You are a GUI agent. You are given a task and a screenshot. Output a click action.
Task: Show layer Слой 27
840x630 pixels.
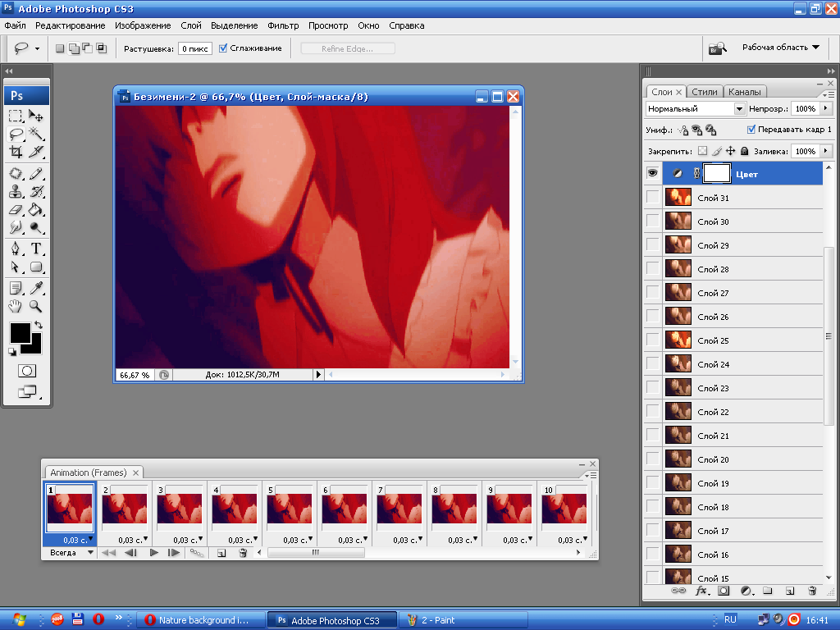652,293
